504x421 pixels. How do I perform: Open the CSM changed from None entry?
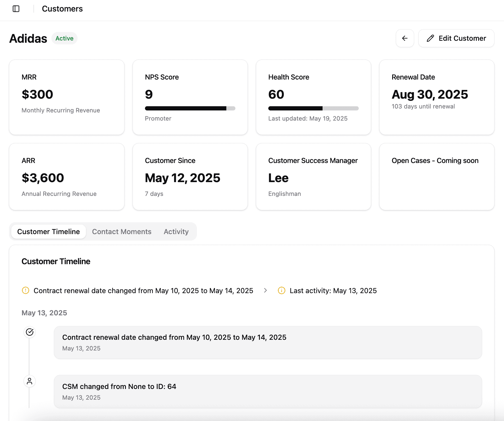pyautogui.click(x=268, y=391)
